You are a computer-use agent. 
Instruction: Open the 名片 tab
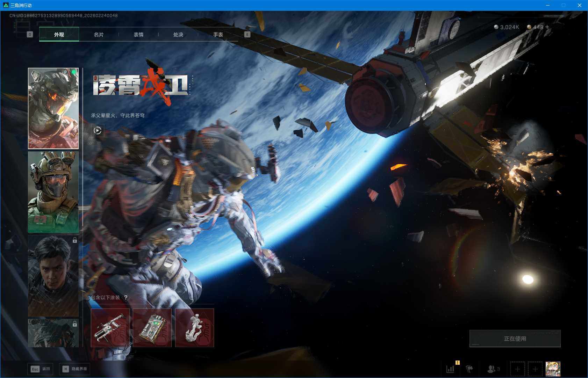(x=99, y=34)
